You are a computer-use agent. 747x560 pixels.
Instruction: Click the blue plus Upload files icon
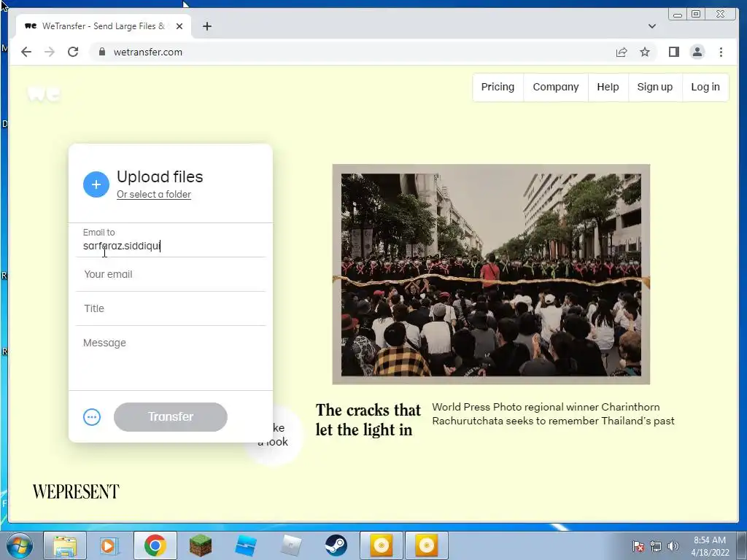[x=96, y=184]
